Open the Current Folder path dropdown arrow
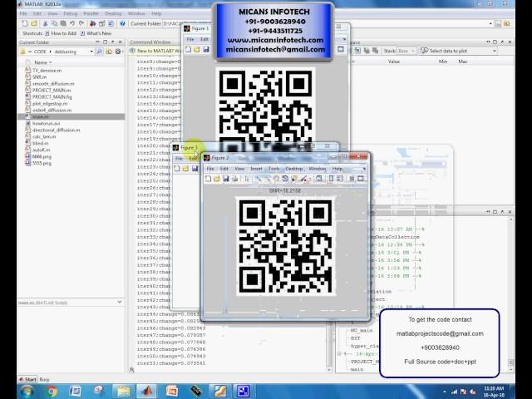Screen dimensions: 532x399 (x=490, y=23)
